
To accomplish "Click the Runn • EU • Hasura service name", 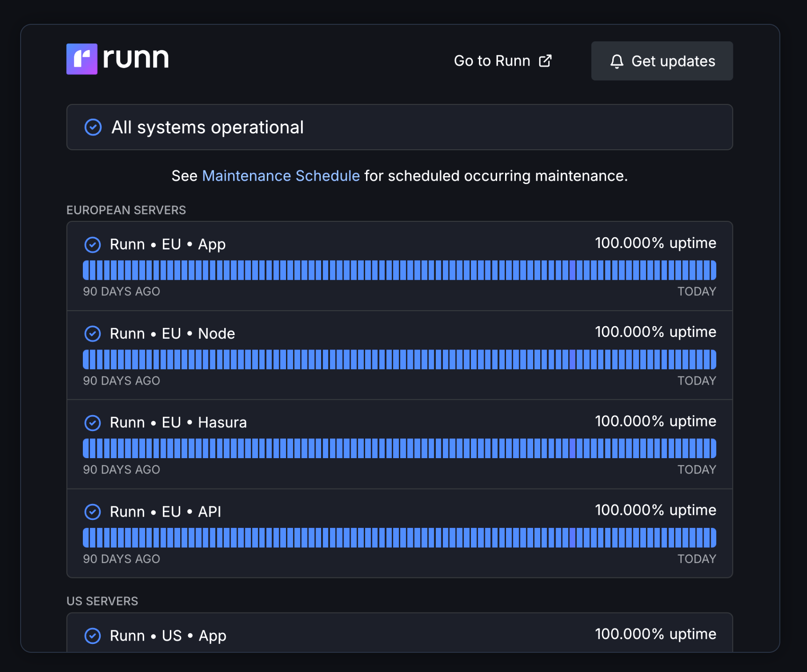I will [x=178, y=423].
